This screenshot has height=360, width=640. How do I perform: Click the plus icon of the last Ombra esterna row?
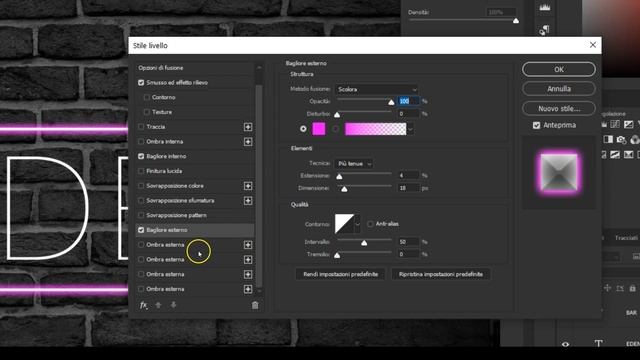(248, 289)
